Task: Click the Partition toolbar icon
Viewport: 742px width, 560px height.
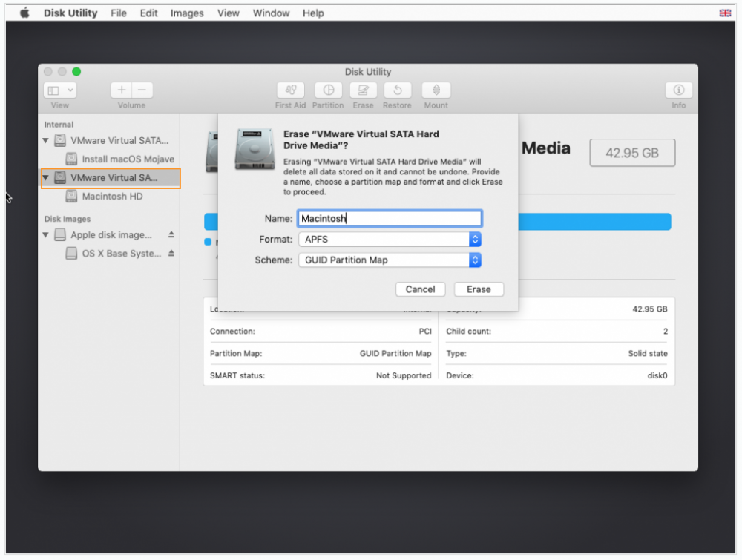Action: (329, 90)
